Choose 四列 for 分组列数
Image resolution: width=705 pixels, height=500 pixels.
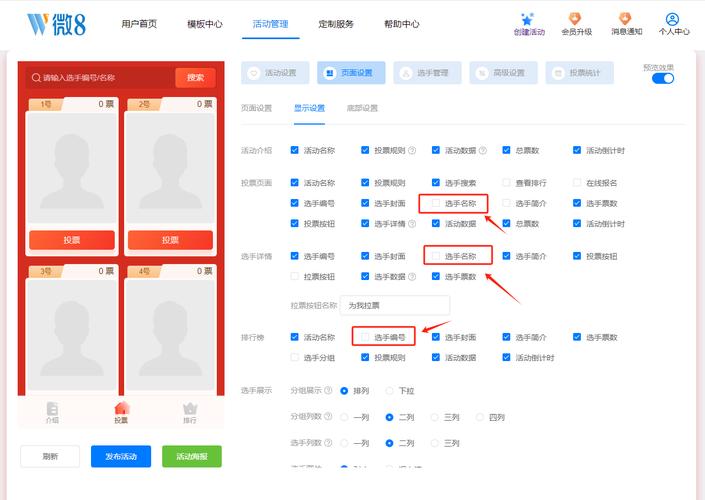(x=480, y=417)
